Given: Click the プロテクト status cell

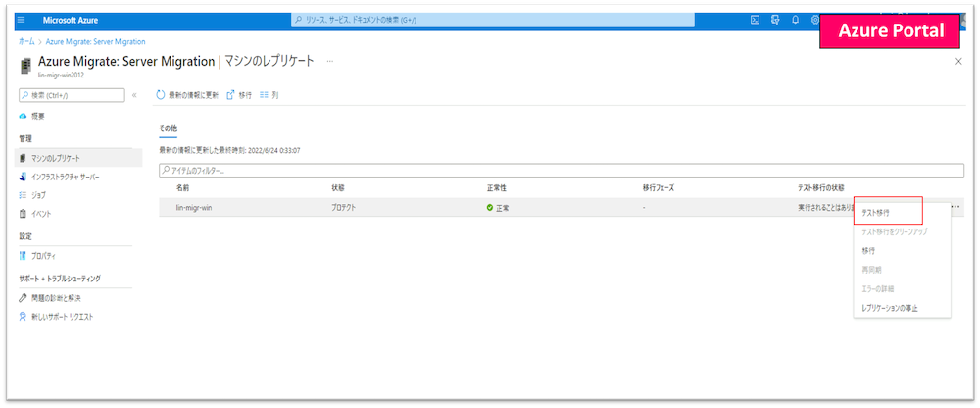Looking at the screenshot, I should coord(344,207).
